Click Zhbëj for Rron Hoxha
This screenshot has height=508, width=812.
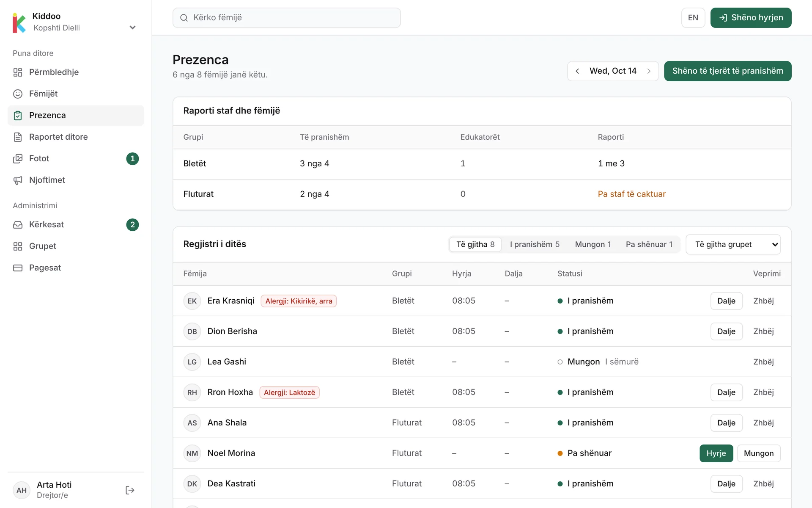tap(763, 392)
